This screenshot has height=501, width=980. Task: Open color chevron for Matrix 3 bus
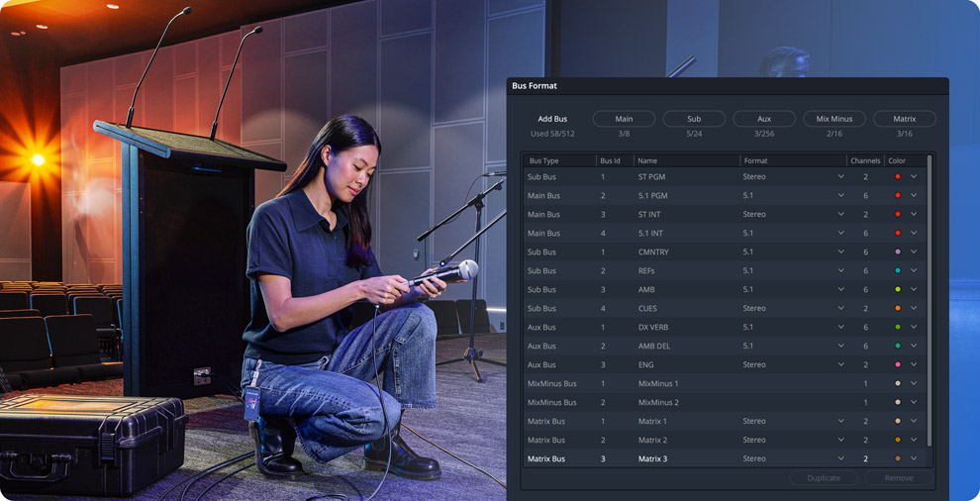[x=914, y=459]
